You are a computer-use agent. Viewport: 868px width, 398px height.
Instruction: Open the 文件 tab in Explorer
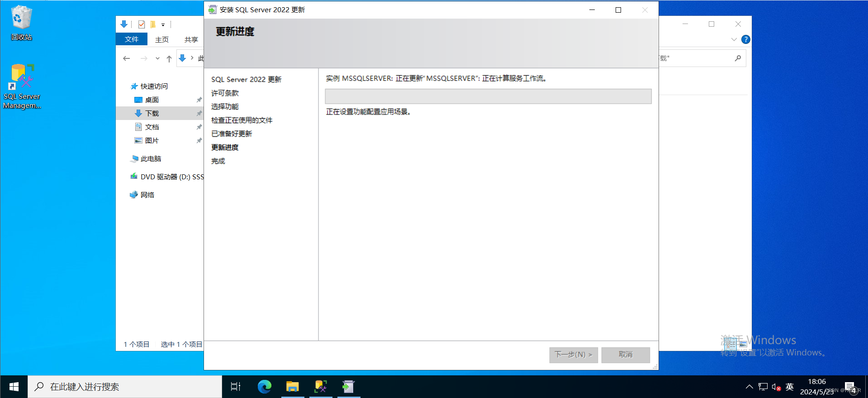[132, 39]
